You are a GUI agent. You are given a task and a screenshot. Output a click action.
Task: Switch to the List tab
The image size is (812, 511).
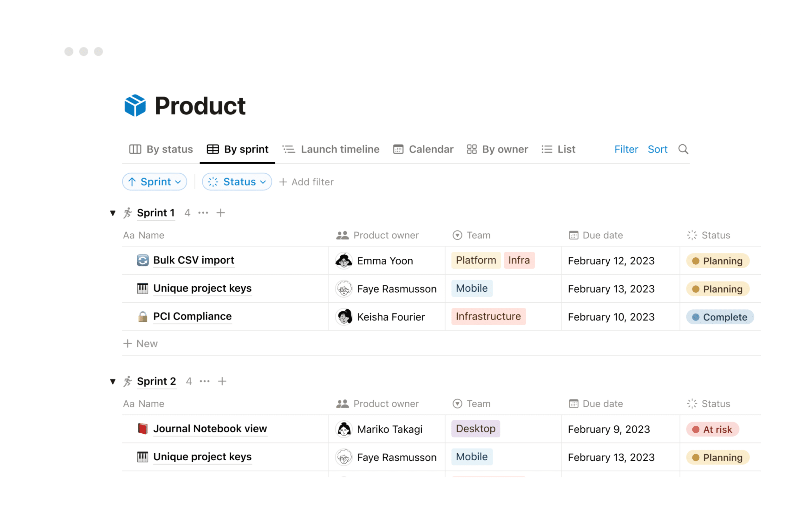559,149
